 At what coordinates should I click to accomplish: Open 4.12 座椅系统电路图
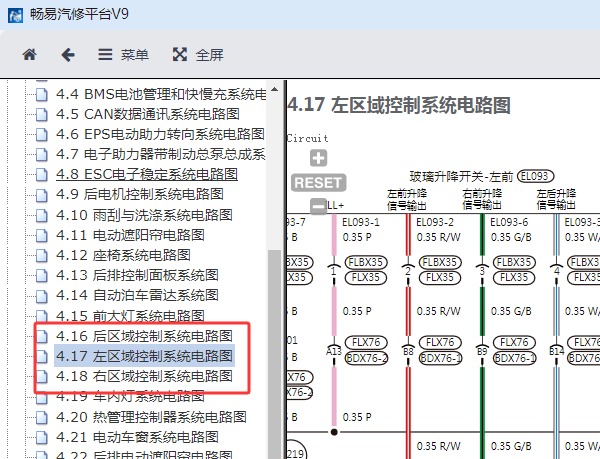[123, 255]
